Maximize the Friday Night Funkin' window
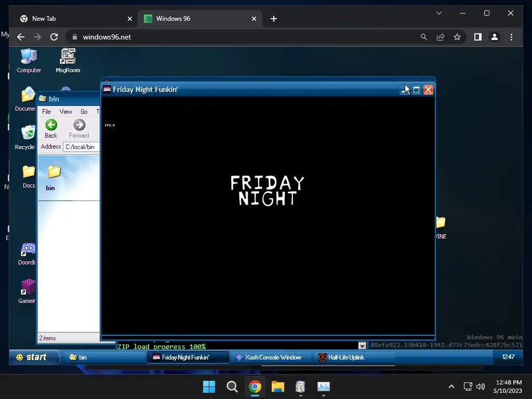The height and width of the screenshot is (399, 532). tap(416, 89)
